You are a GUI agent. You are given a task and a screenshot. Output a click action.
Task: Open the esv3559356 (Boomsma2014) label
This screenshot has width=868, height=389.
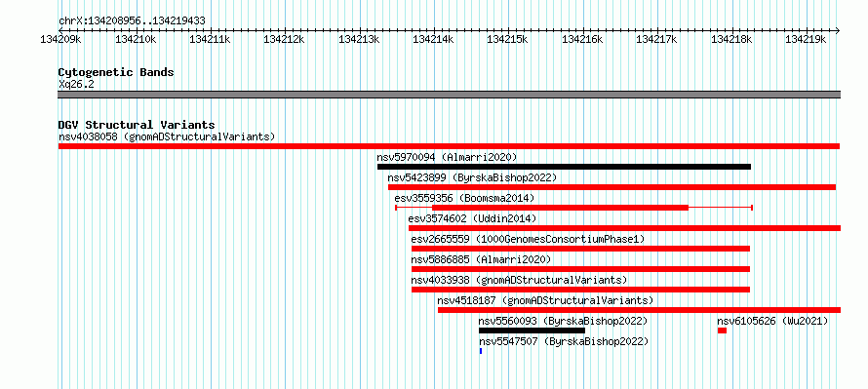[x=464, y=198]
